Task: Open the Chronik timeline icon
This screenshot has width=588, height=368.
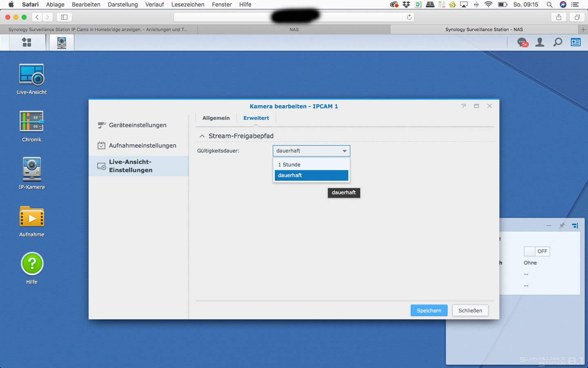Action: tap(31, 122)
